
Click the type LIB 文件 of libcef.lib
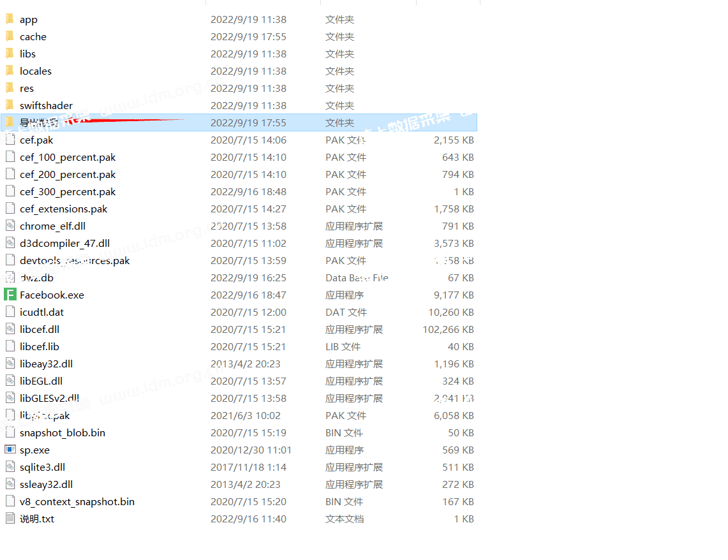click(x=343, y=346)
